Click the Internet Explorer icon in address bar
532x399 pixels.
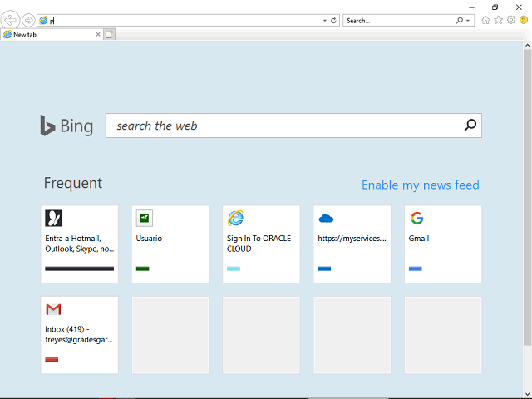(43, 20)
